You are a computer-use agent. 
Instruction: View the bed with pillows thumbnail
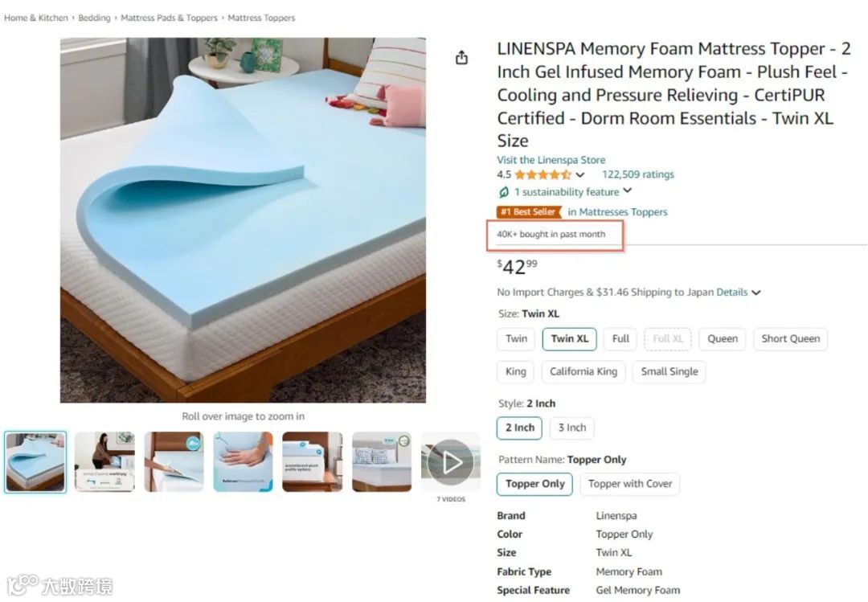point(382,462)
